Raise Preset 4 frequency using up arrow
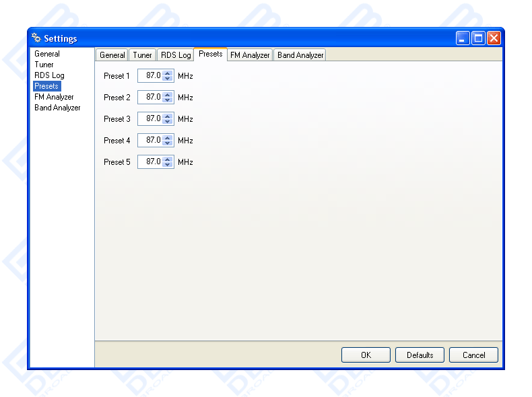This screenshot has height=397, width=532. click(x=168, y=137)
